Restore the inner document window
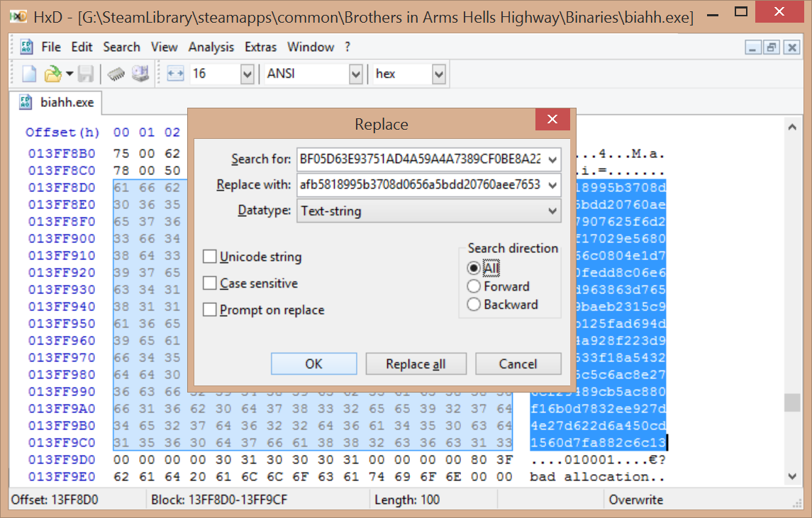The width and height of the screenshot is (812, 518). 772,47
